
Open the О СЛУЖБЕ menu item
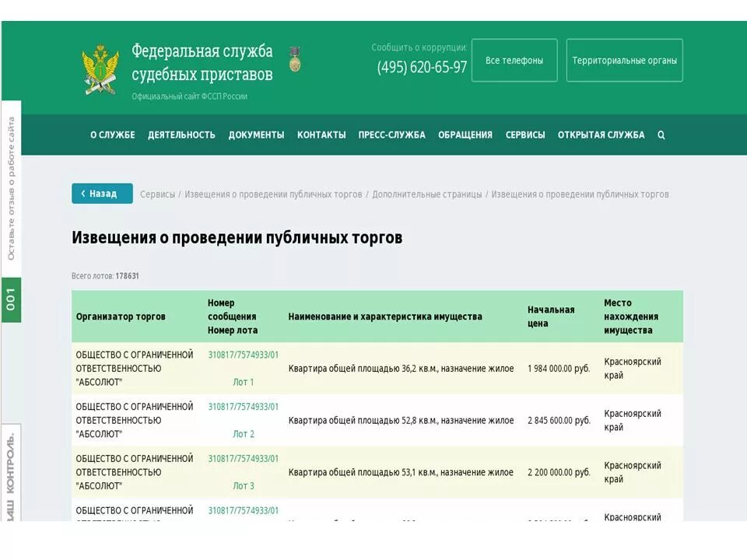point(113,135)
